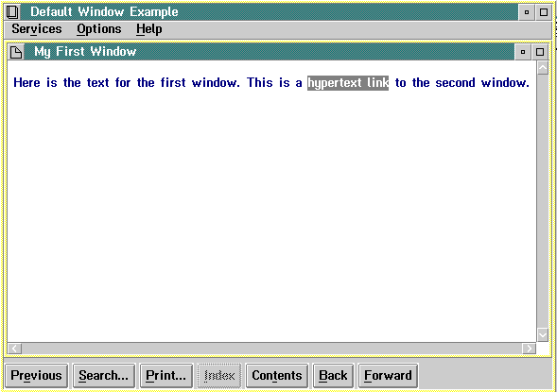Minimize the Default Window Example window
This screenshot has height=392, width=557.
527,12
